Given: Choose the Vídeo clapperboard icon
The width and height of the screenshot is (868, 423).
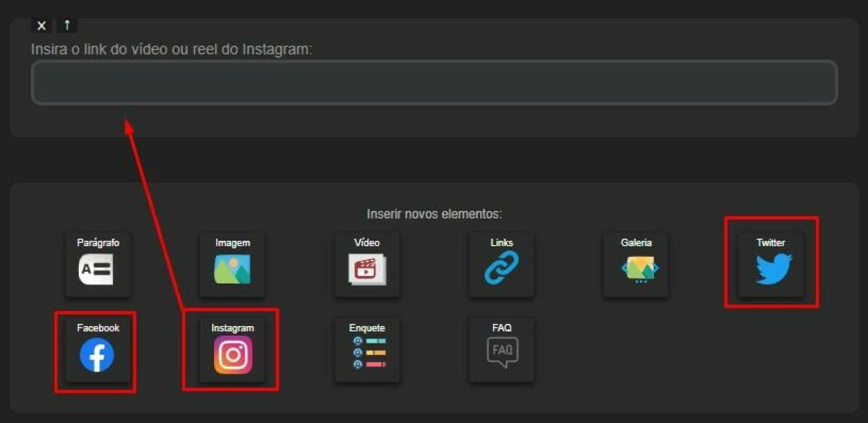Looking at the screenshot, I should pos(367,270).
